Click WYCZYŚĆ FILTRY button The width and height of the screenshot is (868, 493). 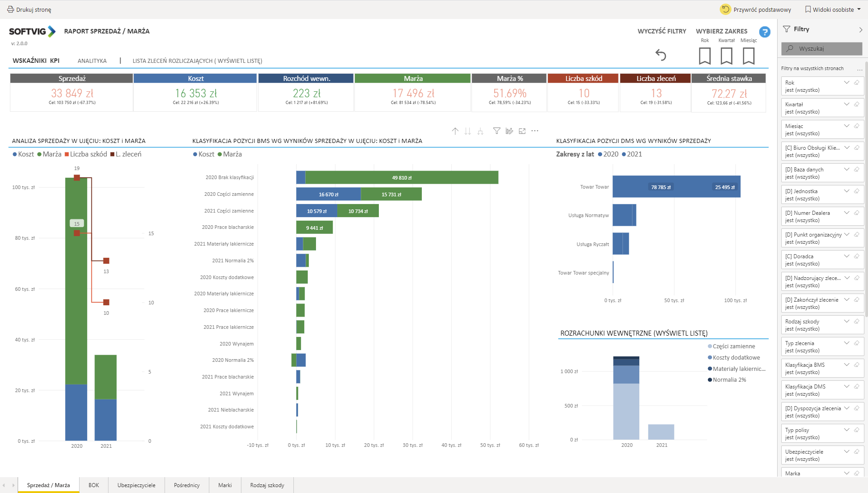(x=661, y=31)
